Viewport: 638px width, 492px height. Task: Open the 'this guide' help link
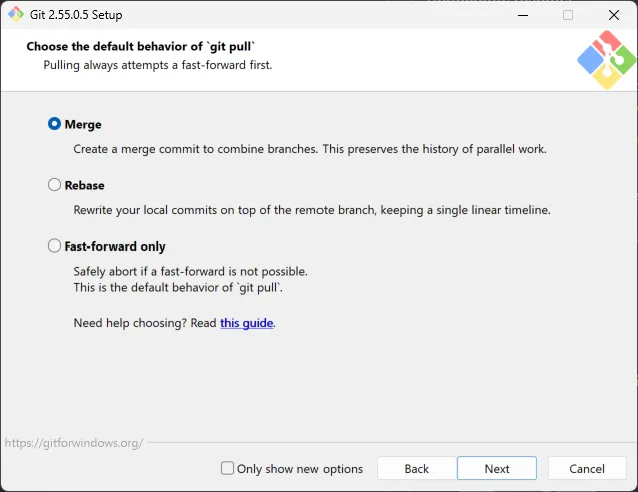[247, 323]
